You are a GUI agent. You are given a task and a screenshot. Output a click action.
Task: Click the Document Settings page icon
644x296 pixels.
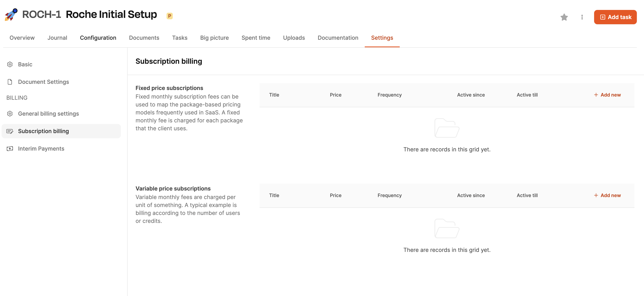tap(10, 82)
